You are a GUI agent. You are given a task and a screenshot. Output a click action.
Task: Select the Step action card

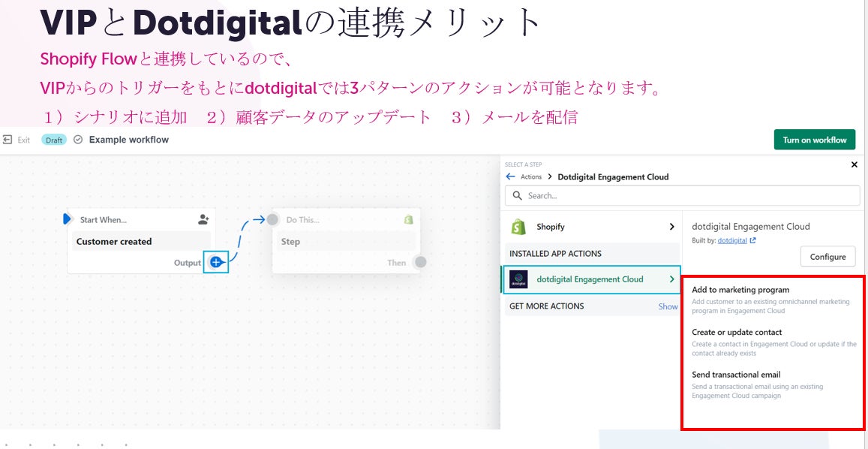(x=347, y=242)
